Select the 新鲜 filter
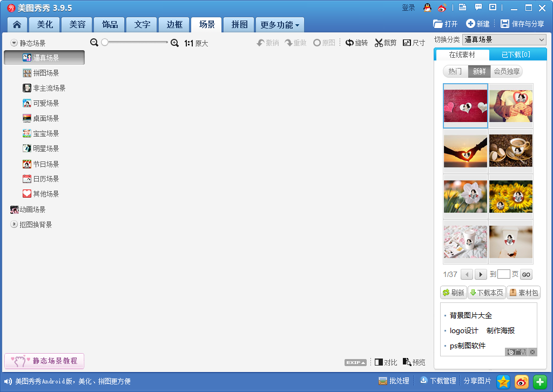Viewport: 553px width, 392px height. [x=480, y=72]
